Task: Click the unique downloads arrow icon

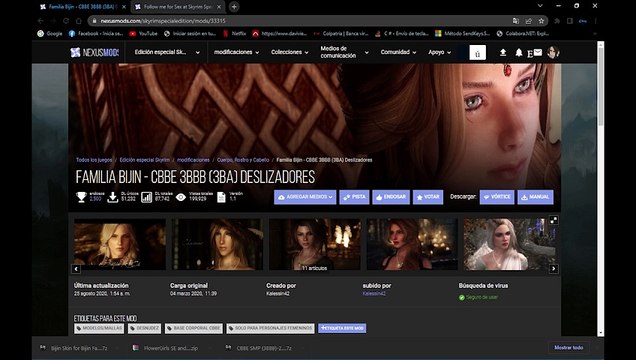Action: [x=113, y=197]
